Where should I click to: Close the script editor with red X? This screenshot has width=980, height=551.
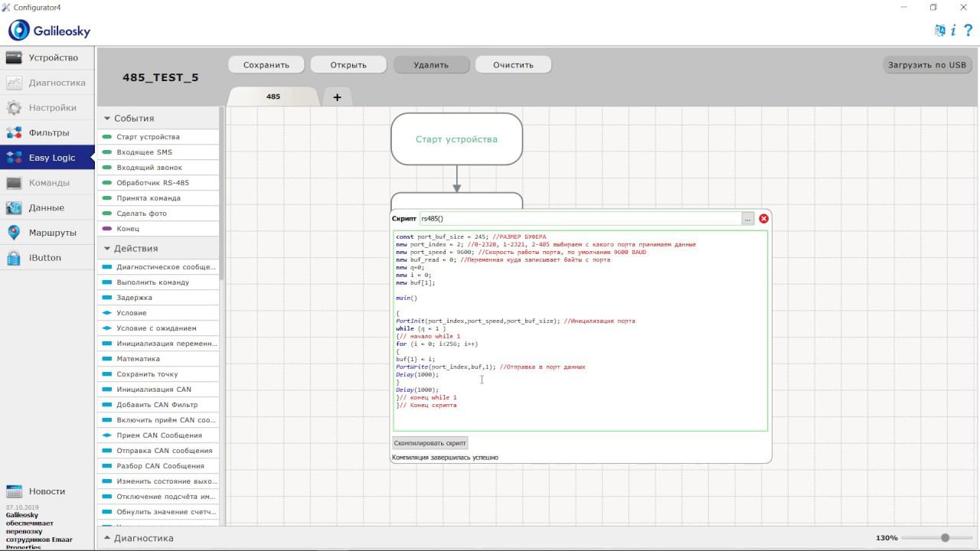coord(763,219)
